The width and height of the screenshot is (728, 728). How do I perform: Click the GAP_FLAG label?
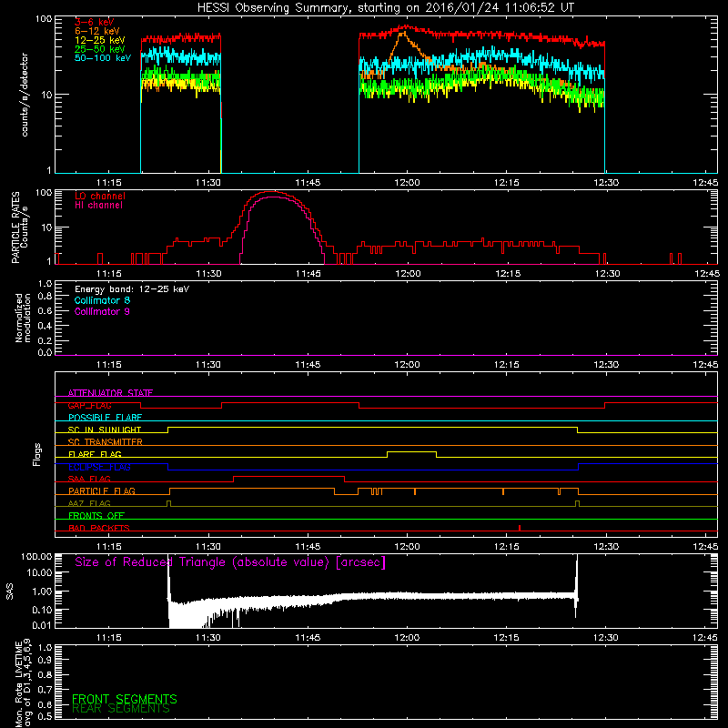click(x=89, y=405)
